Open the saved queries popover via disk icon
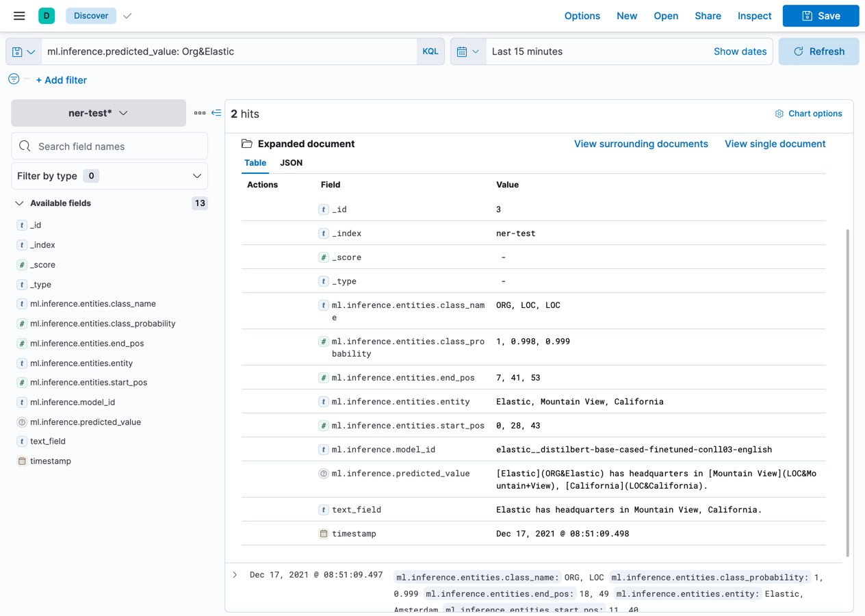Screen dimensions: 865x616 click(x=19, y=51)
